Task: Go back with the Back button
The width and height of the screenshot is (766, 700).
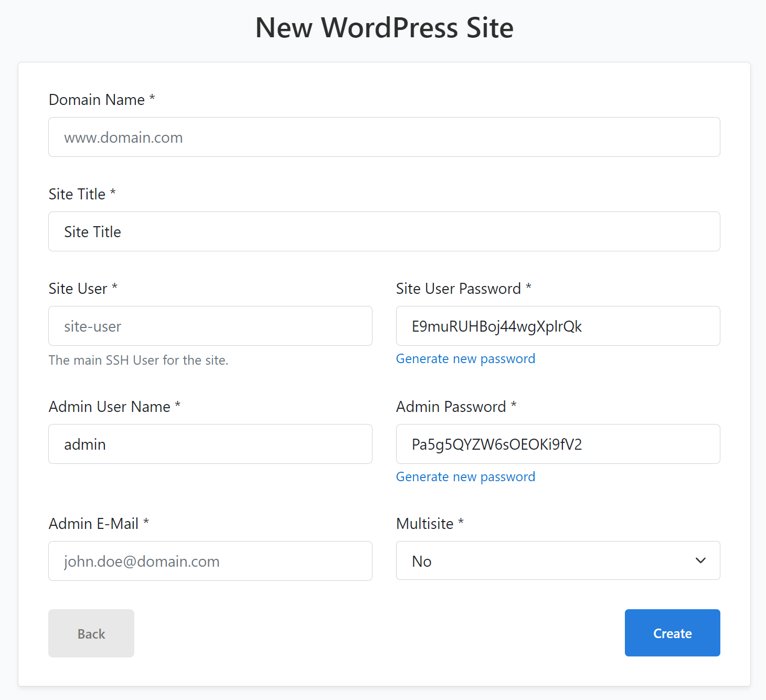Action: (x=91, y=633)
